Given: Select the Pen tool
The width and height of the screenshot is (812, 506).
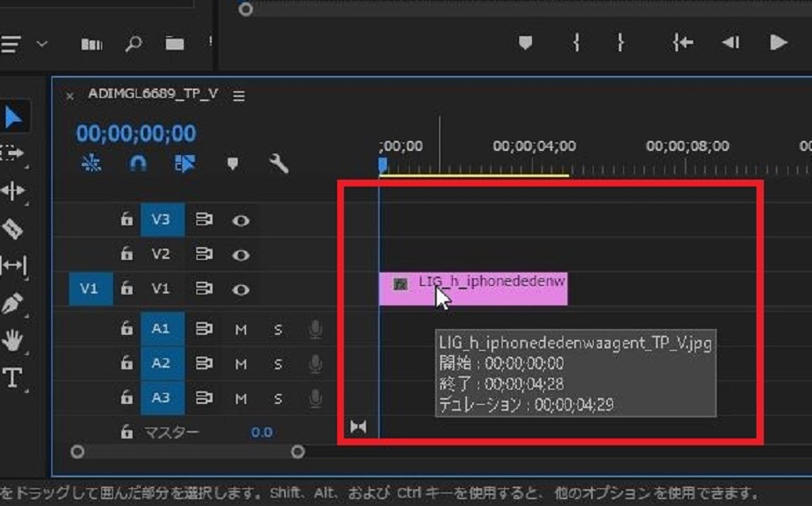Looking at the screenshot, I should click(13, 303).
